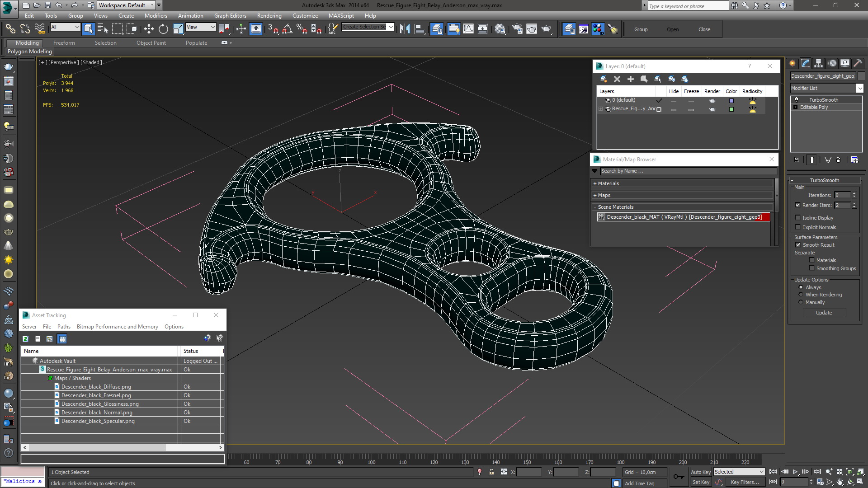Screen dimensions: 868x488
Task: Click the Undo arrow icon
Action: 59,5
